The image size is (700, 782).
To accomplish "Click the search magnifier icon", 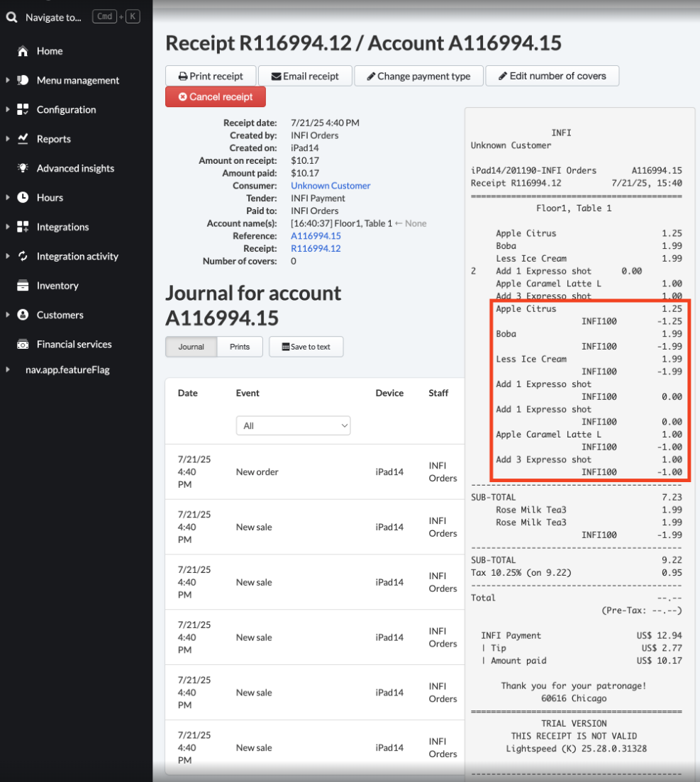I will 11,17.
